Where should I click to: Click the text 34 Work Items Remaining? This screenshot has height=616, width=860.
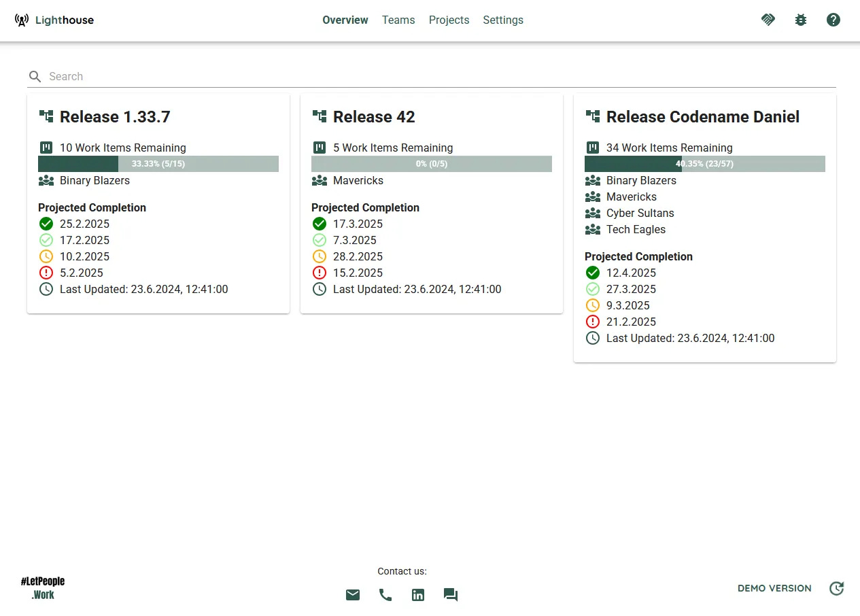[670, 148]
